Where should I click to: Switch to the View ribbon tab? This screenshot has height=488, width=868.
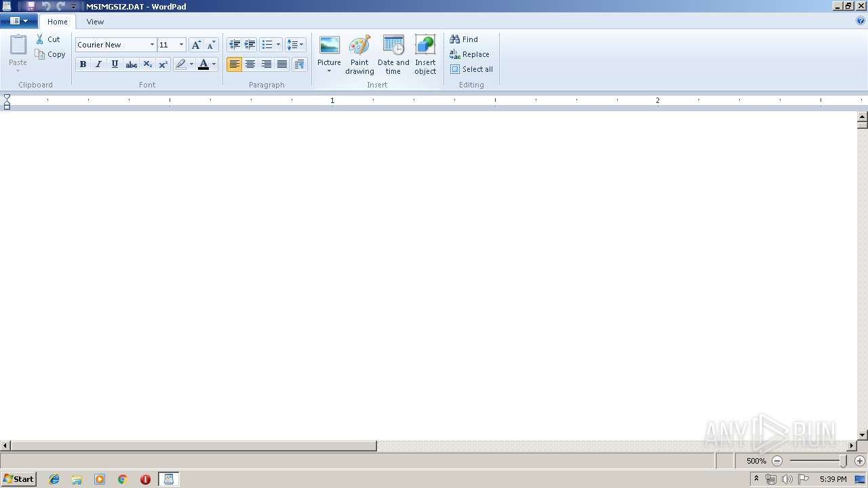pyautogui.click(x=95, y=22)
